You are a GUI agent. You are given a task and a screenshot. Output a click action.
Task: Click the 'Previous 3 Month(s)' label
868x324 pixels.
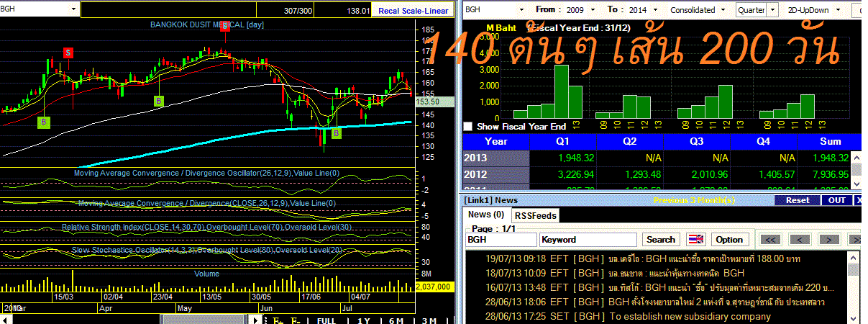[x=694, y=200]
